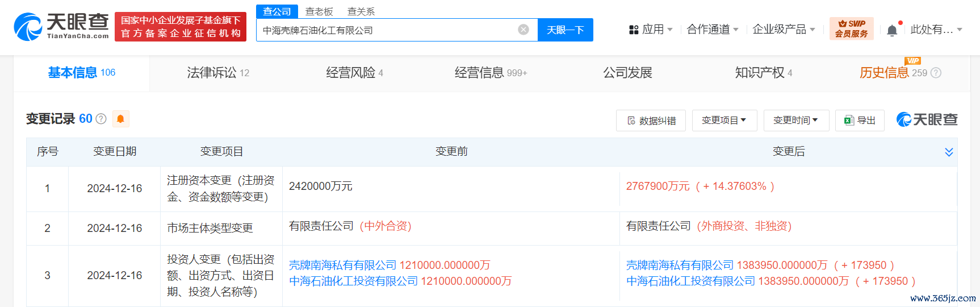Click the 变更日期 column header
Viewport: 980px width, 307px height.
pyautogui.click(x=115, y=151)
